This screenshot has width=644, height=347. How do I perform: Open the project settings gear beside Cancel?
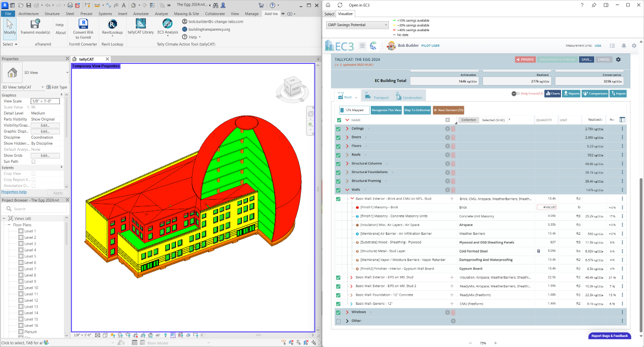(x=618, y=59)
